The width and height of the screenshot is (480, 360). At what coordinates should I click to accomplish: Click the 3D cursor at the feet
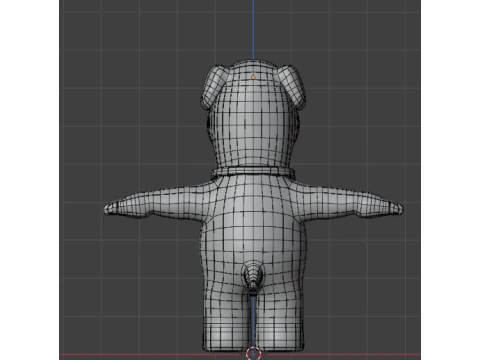pos(253,353)
